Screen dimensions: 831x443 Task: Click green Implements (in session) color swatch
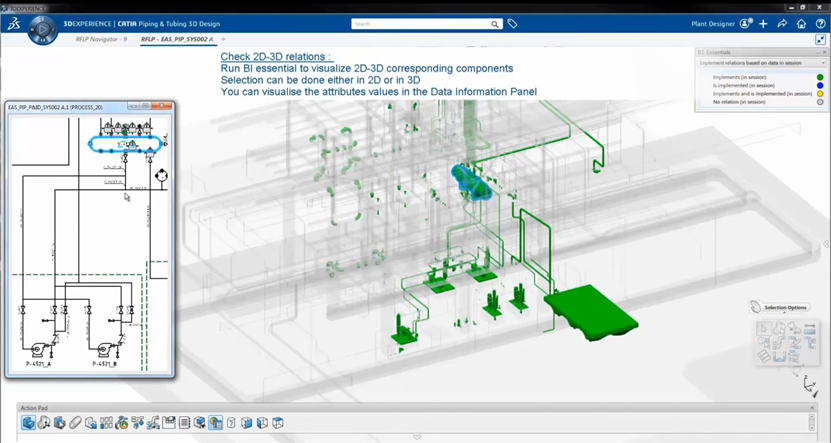click(x=820, y=77)
